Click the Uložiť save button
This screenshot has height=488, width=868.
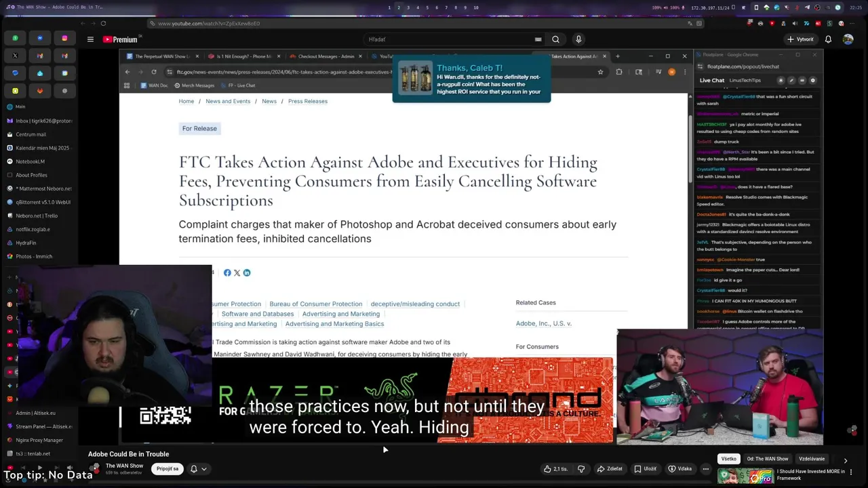pyautogui.click(x=645, y=468)
